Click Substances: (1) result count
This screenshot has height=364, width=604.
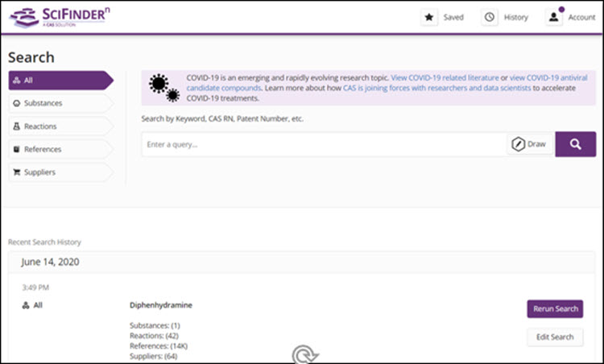155,325
